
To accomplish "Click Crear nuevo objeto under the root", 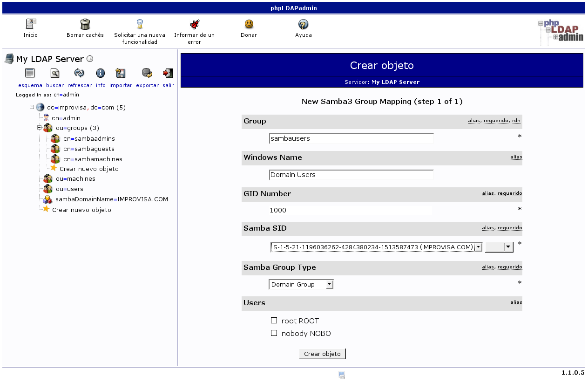I will [81, 210].
